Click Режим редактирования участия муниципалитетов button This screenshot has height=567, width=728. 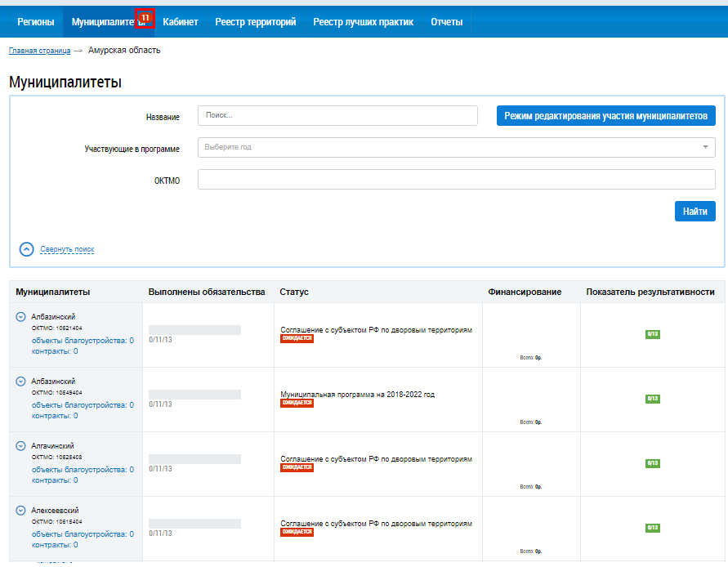pos(605,116)
